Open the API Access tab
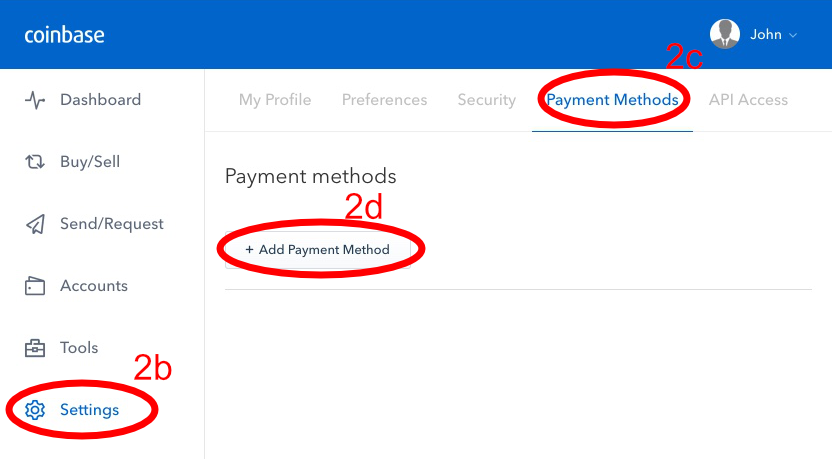The image size is (832, 459). (748, 100)
